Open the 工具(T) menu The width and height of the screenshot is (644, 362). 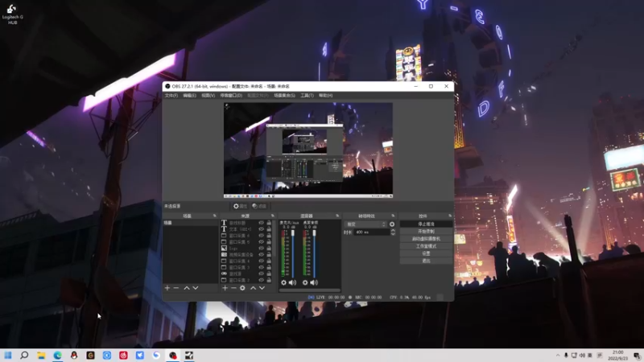(307, 96)
